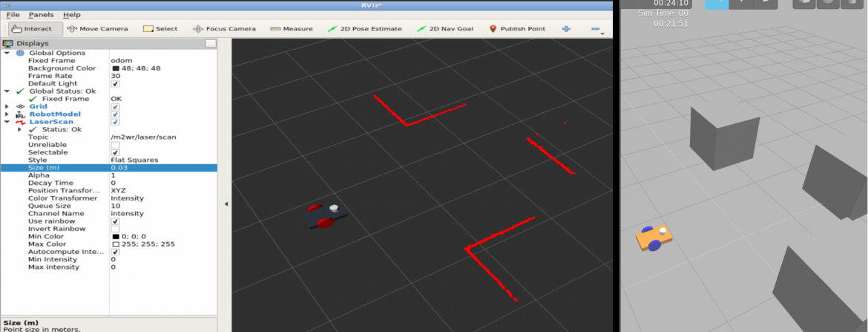This screenshot has height=332, width=868.
Task: Select the Interact tool
Action: point(33,29)
